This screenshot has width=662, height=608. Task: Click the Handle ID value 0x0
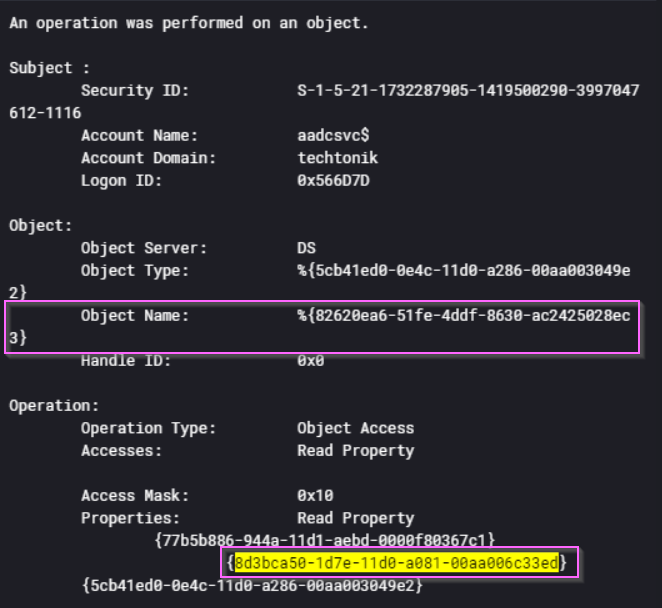(x=310, y=361)
